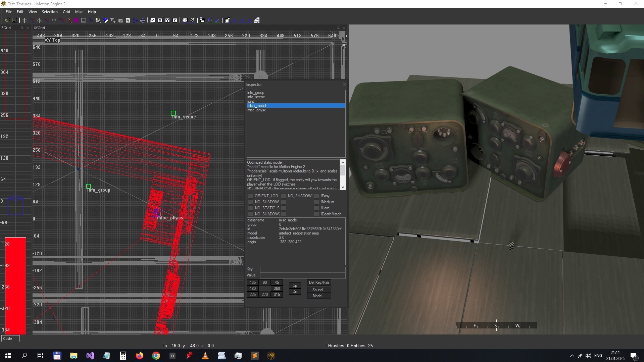Screen dimensions: 644x362
Task: Open the View menu
Action: click(x=33, y=12)
